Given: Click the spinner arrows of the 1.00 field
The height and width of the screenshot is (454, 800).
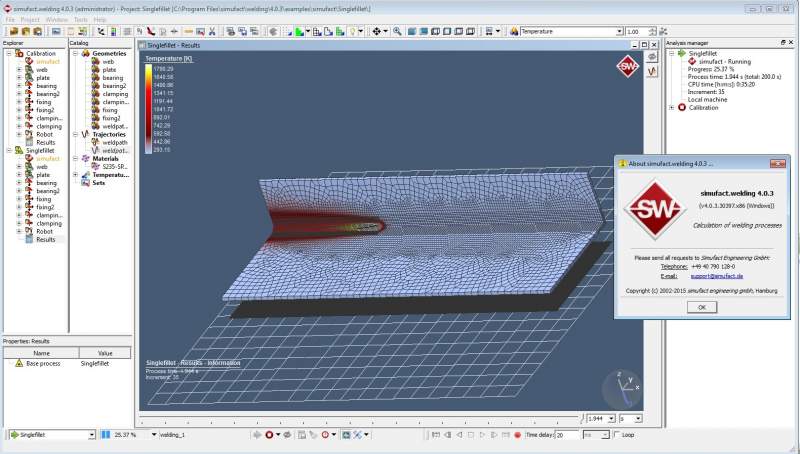Looking at the screenshot, I should 651,32.
